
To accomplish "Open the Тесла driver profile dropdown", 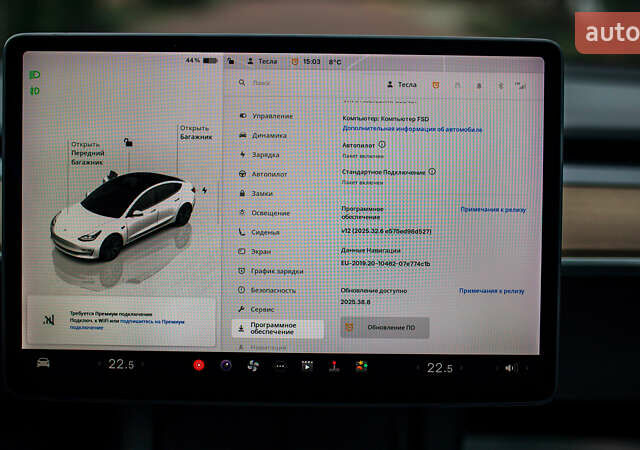I will 402,85.
